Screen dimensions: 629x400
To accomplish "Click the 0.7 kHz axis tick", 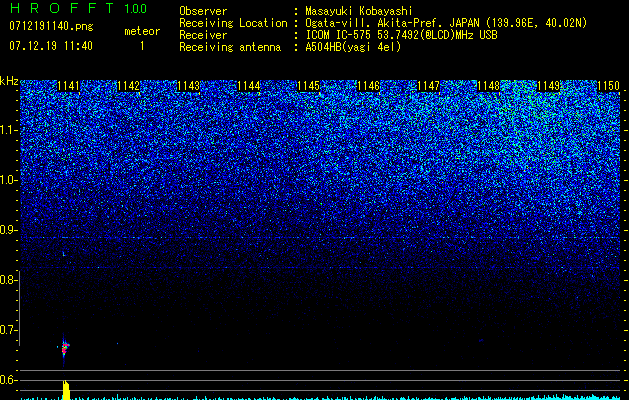I will click(x=9, y=330).
